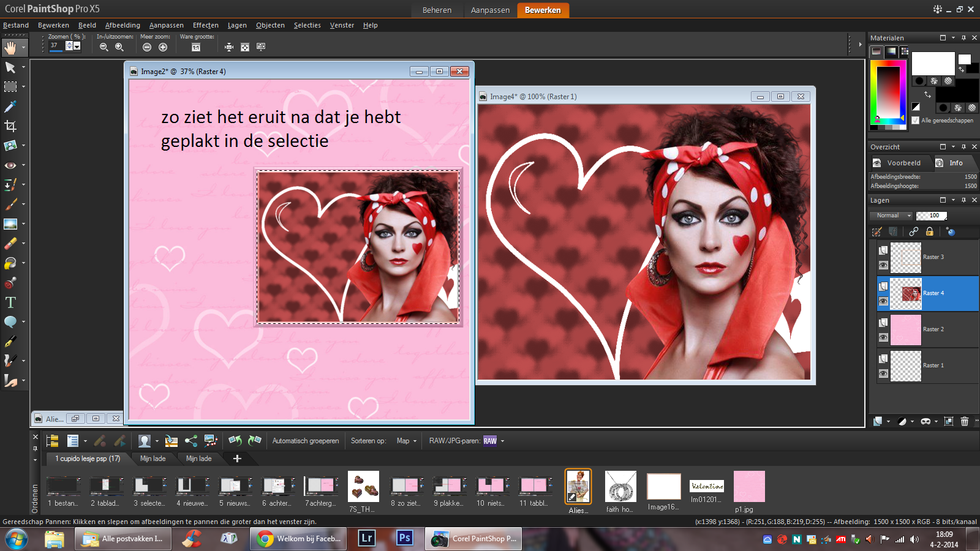Viewport: 980px width, 551px height.
Task: Open the Windows Start menu
Action: point(17,539)
